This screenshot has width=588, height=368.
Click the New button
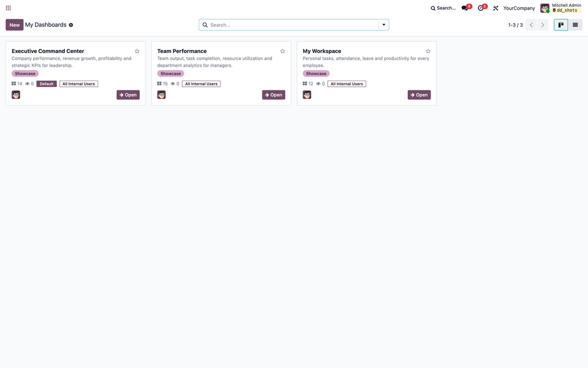[x=14, y=25]
